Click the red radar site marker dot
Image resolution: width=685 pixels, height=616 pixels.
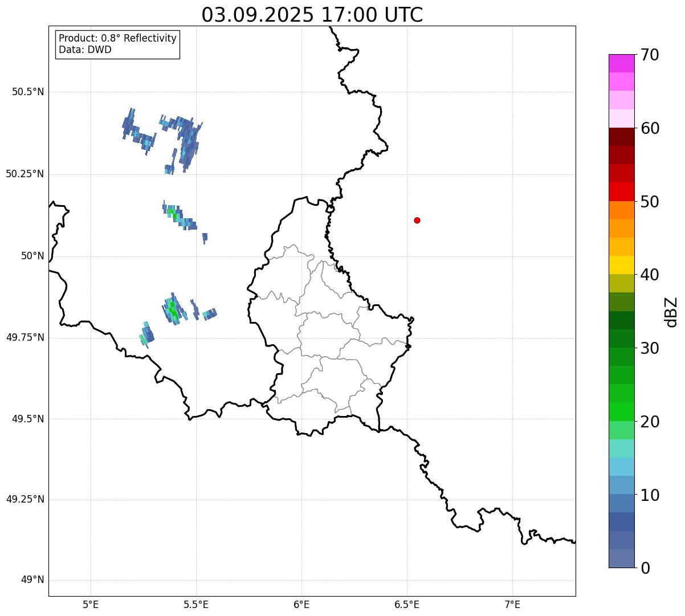point(417,220)
